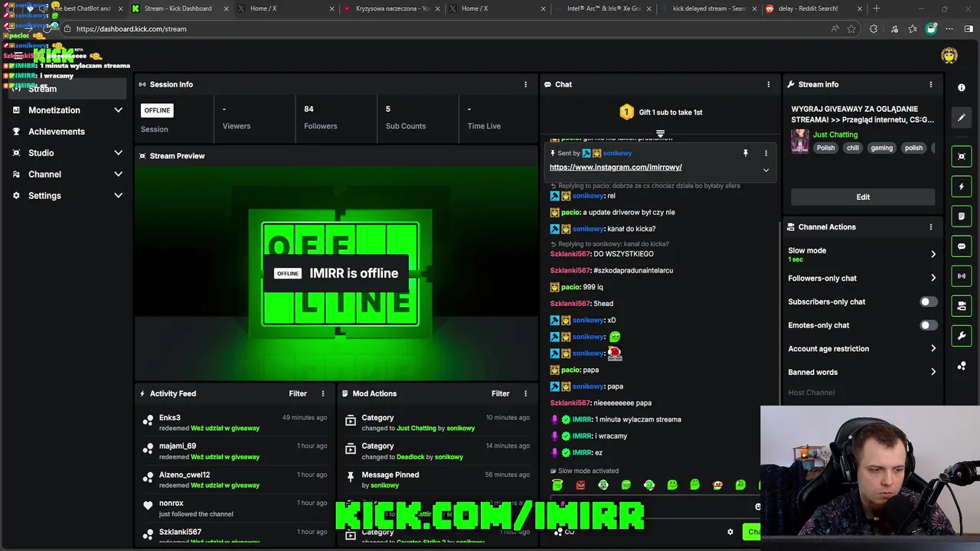Screen dimensions: 980x551
Task: Click the green Chat send button
Action: click(x=752, y=532)
